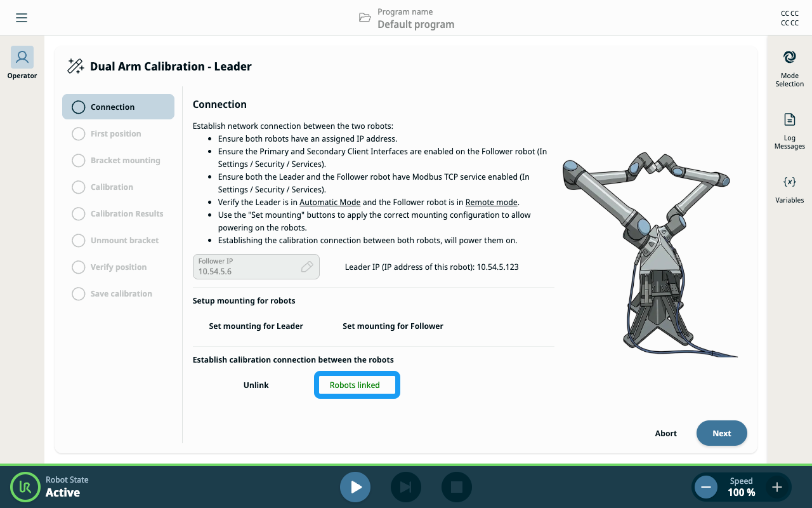Screen dimensions: 812x508
Task: Decrease speed with the minus button
Action: click(705, 487)
